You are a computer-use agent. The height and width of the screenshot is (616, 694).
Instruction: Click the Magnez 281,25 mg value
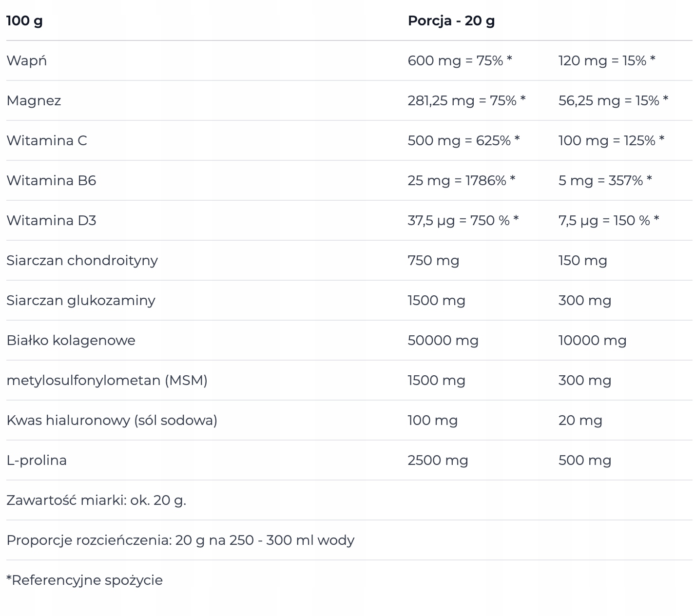point(466,101)
